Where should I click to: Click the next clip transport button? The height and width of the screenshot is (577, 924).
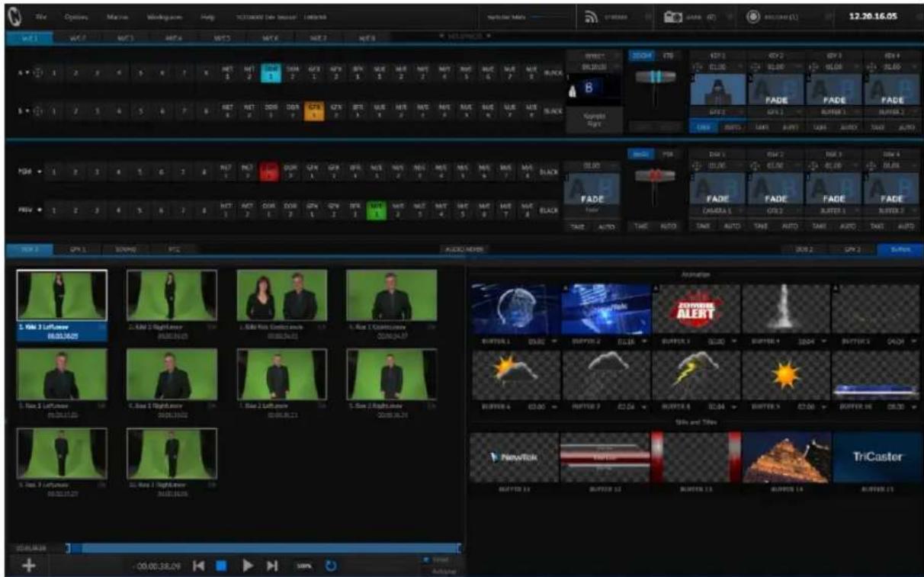click(271, 566)
